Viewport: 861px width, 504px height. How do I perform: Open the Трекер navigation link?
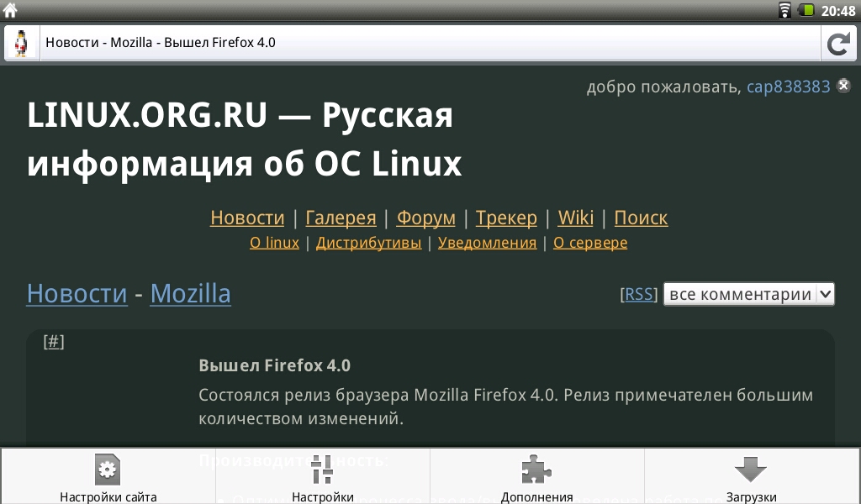[x=506, y=218]
